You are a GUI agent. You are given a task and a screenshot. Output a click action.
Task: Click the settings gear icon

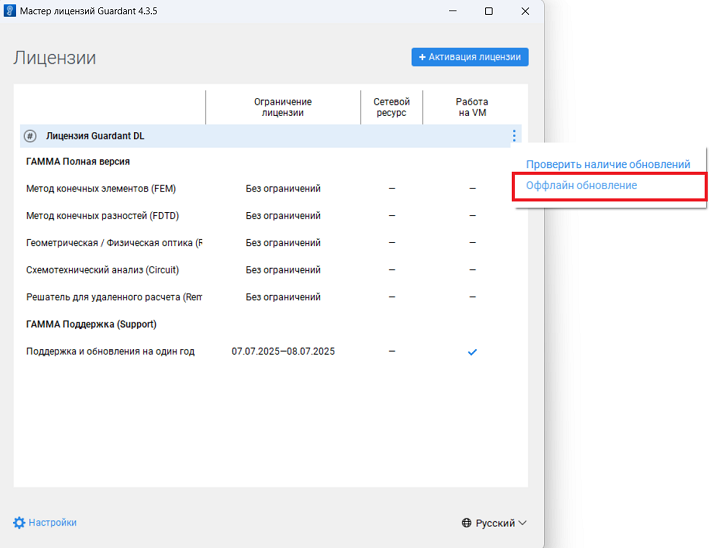[19, 522]
